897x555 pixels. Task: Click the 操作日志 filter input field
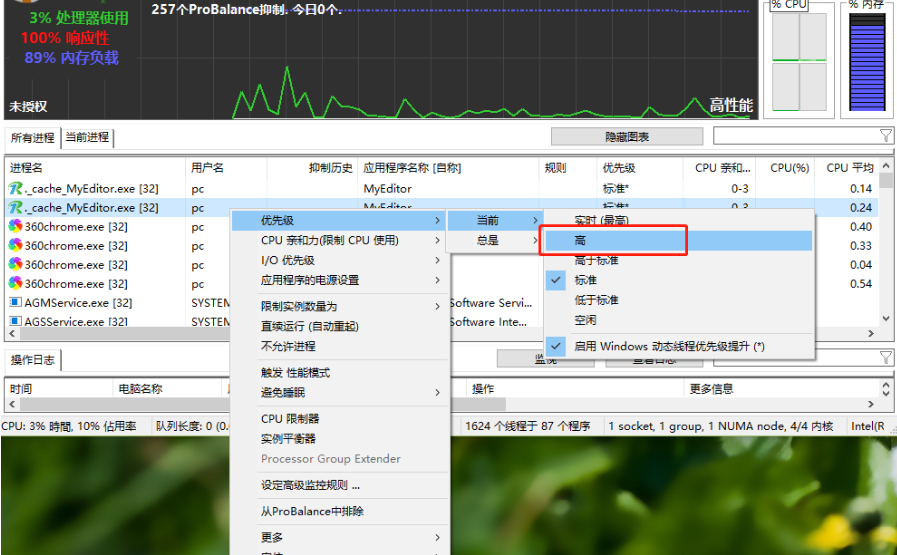point(796,358)
